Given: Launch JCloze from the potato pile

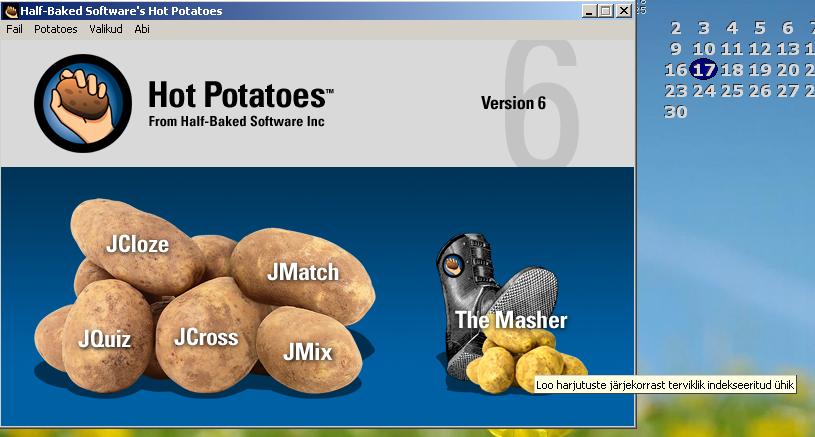Looking at the screenshot, I should coord(137,245).
